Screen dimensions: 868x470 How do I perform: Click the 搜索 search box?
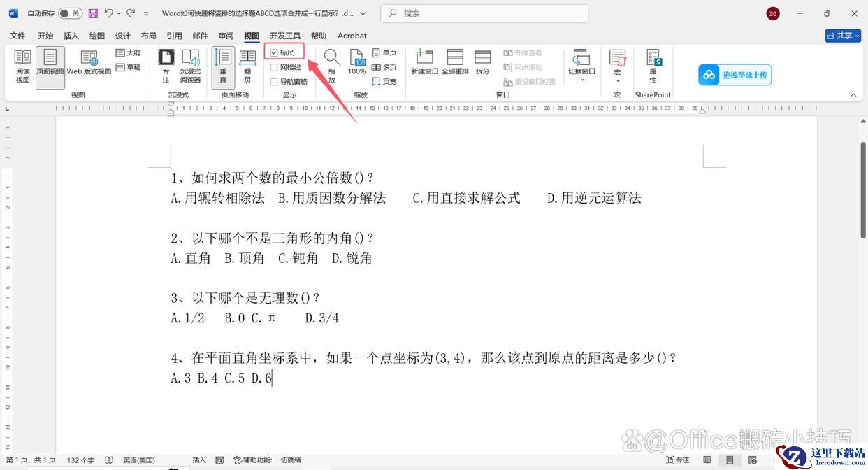tap(484, 13)
